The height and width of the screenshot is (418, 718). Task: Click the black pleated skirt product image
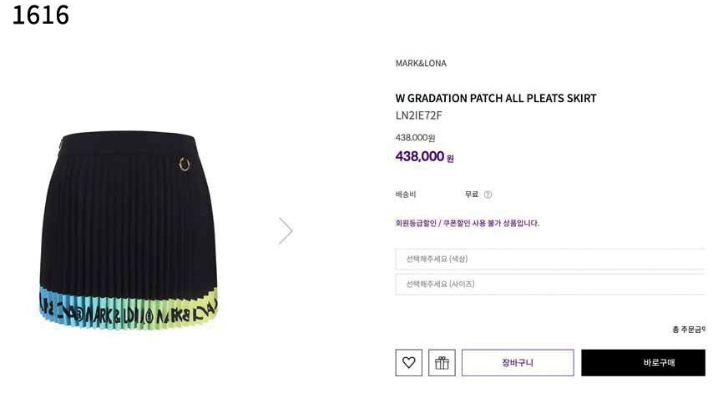(x=128, y=230)
